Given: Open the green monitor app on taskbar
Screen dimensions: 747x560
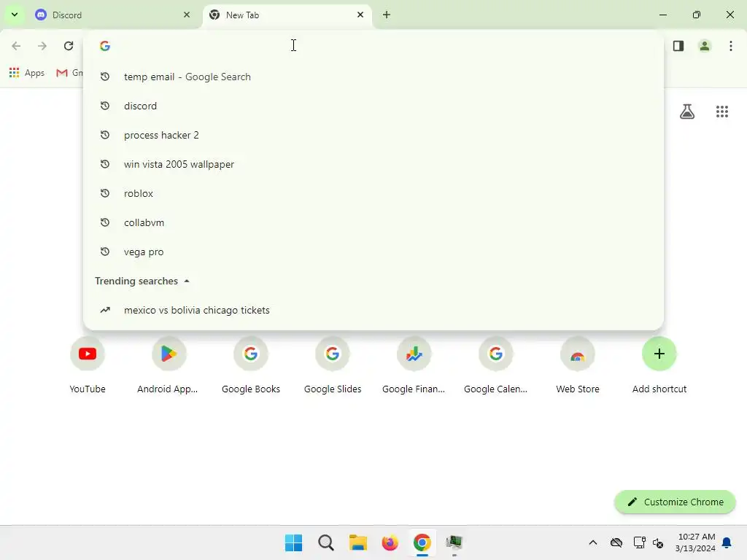Looking at the screenshot, I should 454,542.
